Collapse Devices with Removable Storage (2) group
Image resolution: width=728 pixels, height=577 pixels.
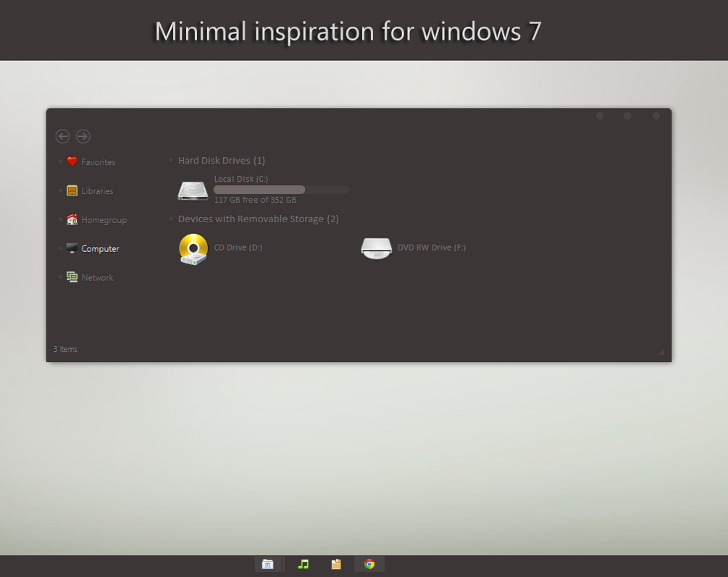tap(171, 218)
